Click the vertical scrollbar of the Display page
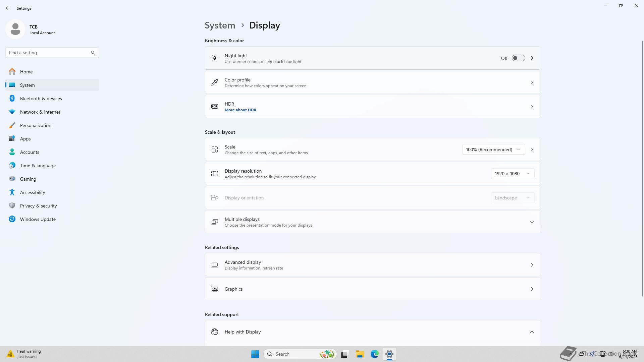 tap(642, 168)
